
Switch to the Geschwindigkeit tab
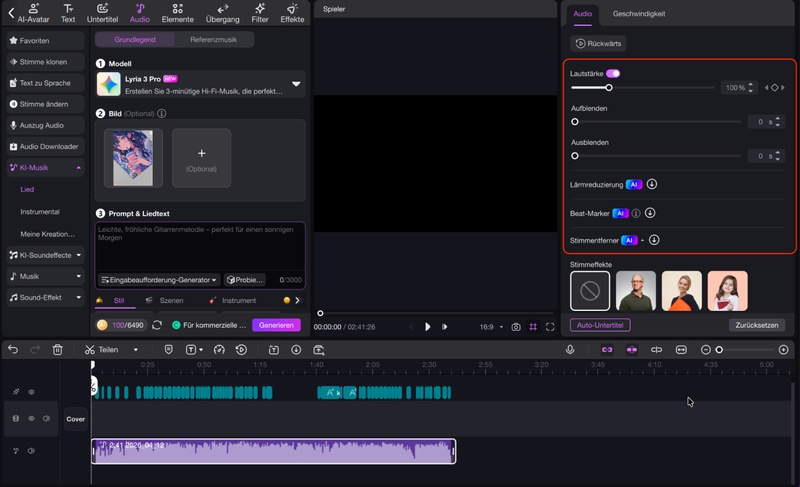click(x=639, y=14)
